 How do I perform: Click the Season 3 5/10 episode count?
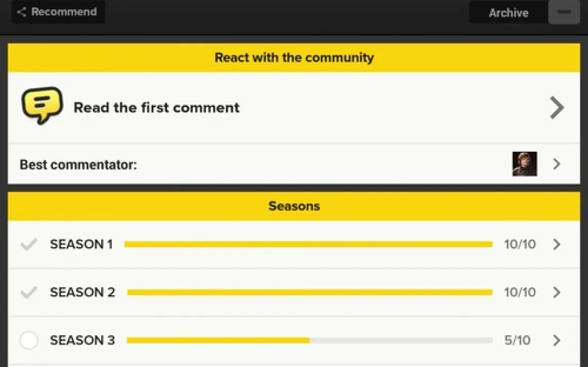coord(517,340)
